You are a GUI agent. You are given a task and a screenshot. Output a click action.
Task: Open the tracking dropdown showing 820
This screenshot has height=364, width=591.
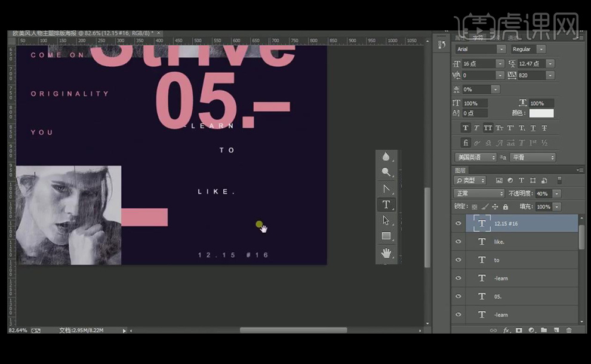pos(550,75)
